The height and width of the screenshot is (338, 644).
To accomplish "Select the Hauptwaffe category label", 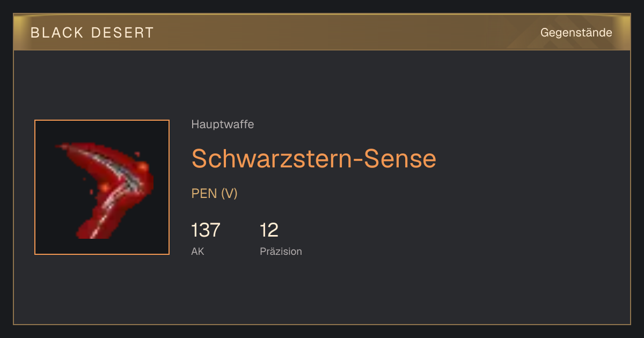I will (x=223, y=124).
